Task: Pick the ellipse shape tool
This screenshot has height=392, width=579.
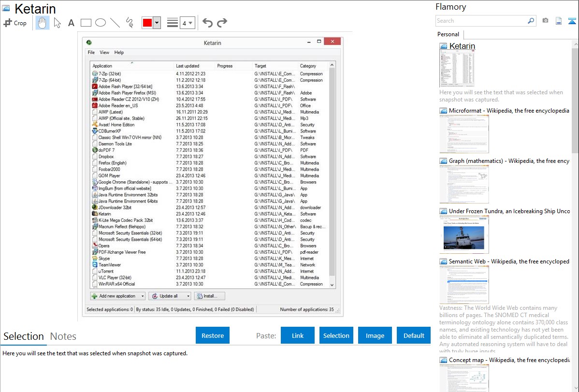Action: tap(101, 23)
